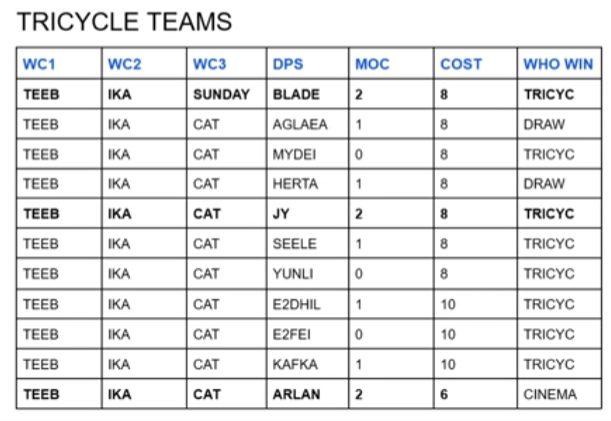This screenshot has width=611, height=421.
Task: Select the CINEMA result cell
Action: 560,394
